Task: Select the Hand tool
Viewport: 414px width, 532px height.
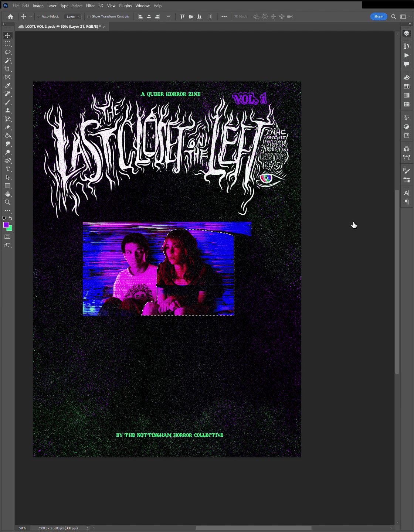Action: pos(7,194)
